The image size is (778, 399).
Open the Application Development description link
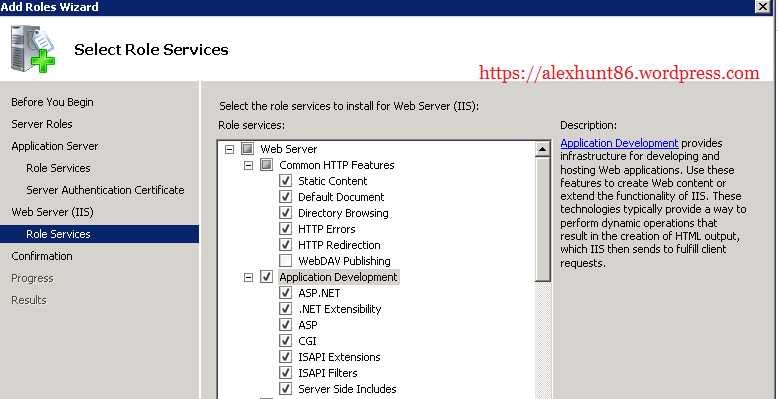click(x=619, y=143)
